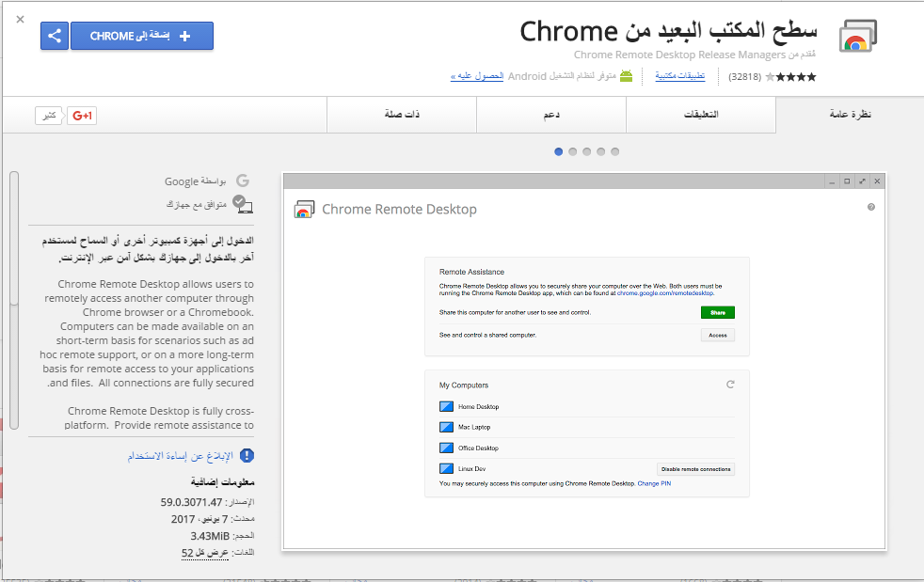Viewport: 924px width, 582px height.
Task: Click the green Share button in preview
Action: point(718,312)
